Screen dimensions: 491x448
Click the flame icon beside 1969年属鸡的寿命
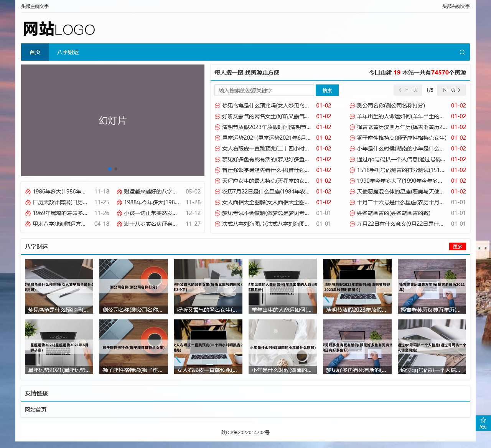(x=28, y=213)
